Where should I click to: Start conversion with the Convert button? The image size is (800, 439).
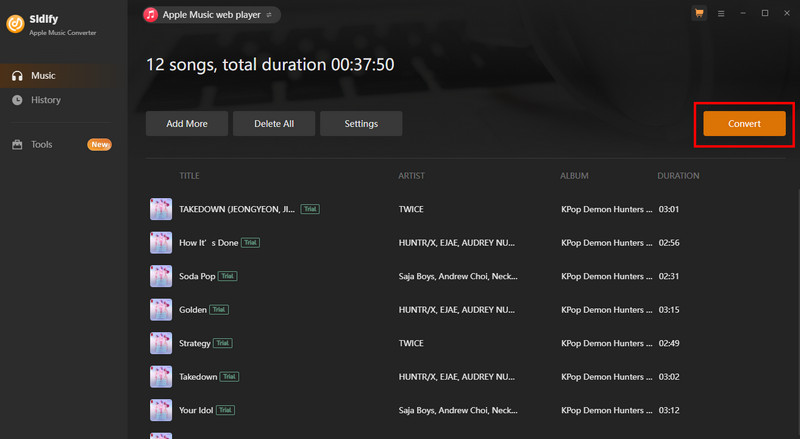(743, 123)
